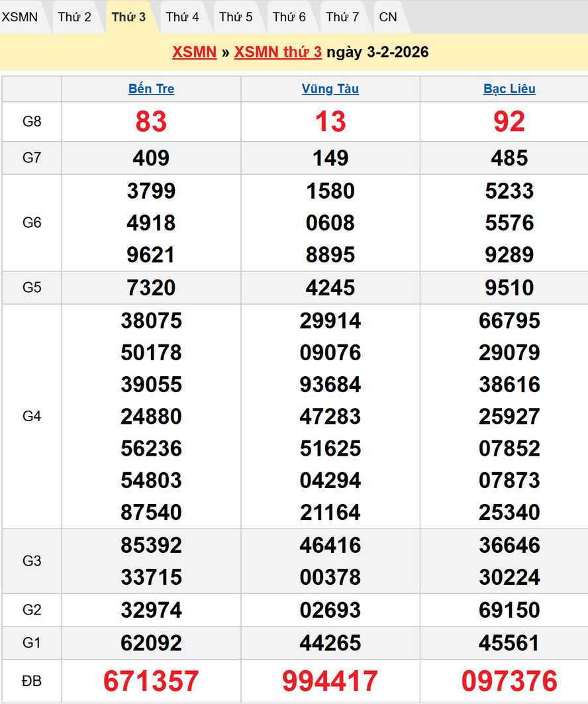Select Vũng Tàu special prize 994417
The width and height of the screenshot is (588, 704).
[330, 681]
